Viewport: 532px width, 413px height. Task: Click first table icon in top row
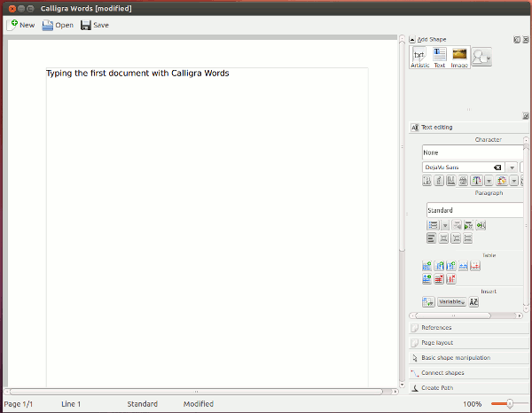tap(426, 266)
